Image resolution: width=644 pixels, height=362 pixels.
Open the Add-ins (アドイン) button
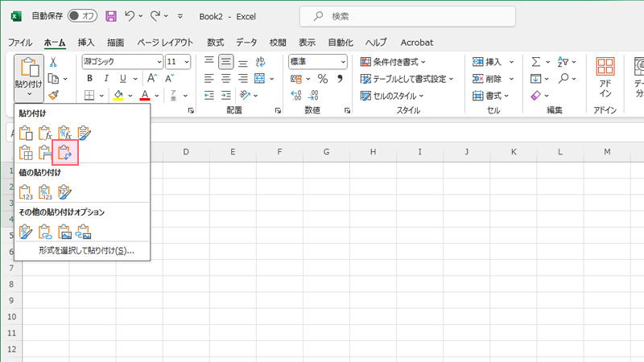[x=605, y=78]
